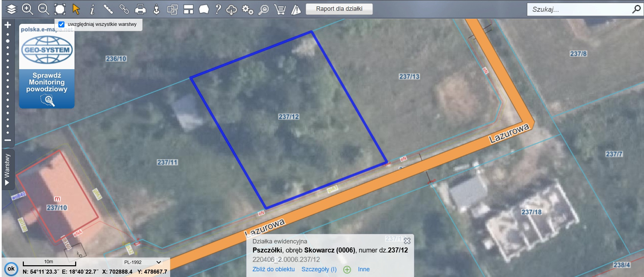Click the print map icon
This screenshot has width=644, height=277.
pyautogui.click(x=140, y=9)
